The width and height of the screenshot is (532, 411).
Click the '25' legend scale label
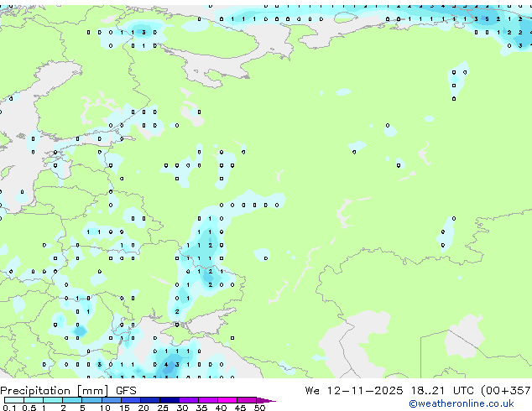tap(163, 408)
